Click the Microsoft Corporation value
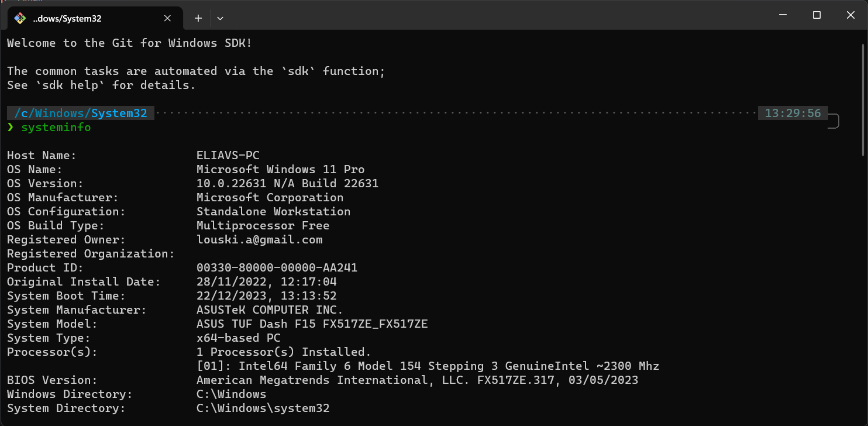The width and height of the screenshot is (868, 426). click(x=270, y=197)
